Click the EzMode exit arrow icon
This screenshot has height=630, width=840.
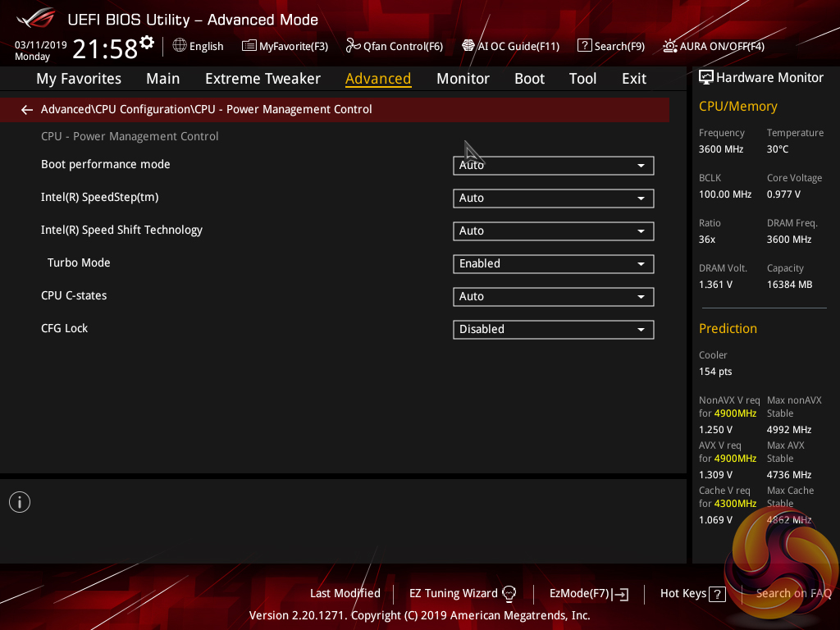pyautogui.click(x=622, y=594)
